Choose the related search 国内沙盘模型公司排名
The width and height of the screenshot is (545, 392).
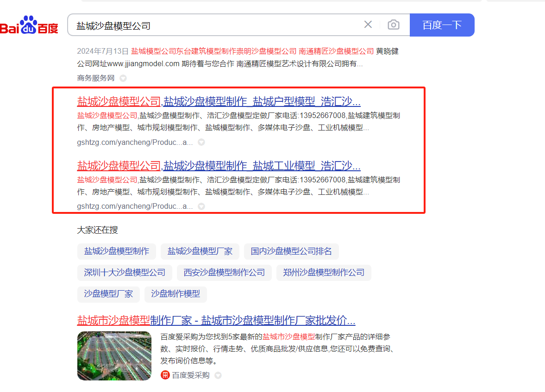291,251
